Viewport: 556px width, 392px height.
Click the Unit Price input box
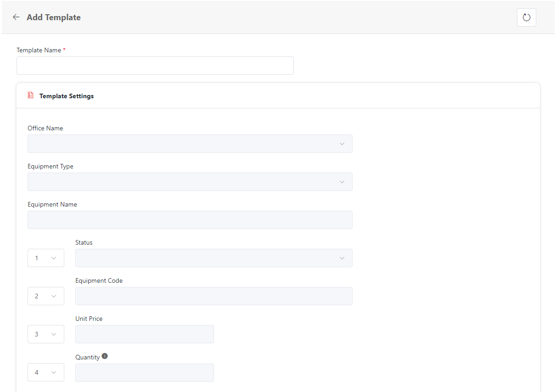click(144, 334)
